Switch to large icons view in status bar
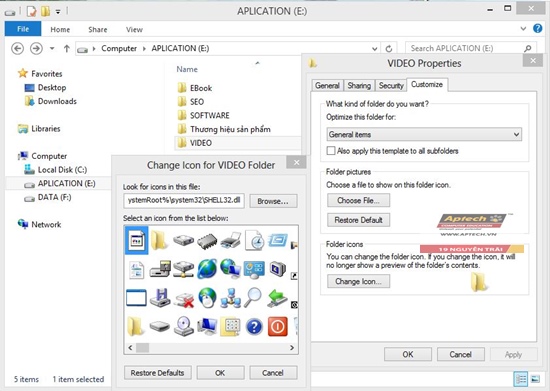 (x=535, y=379)
